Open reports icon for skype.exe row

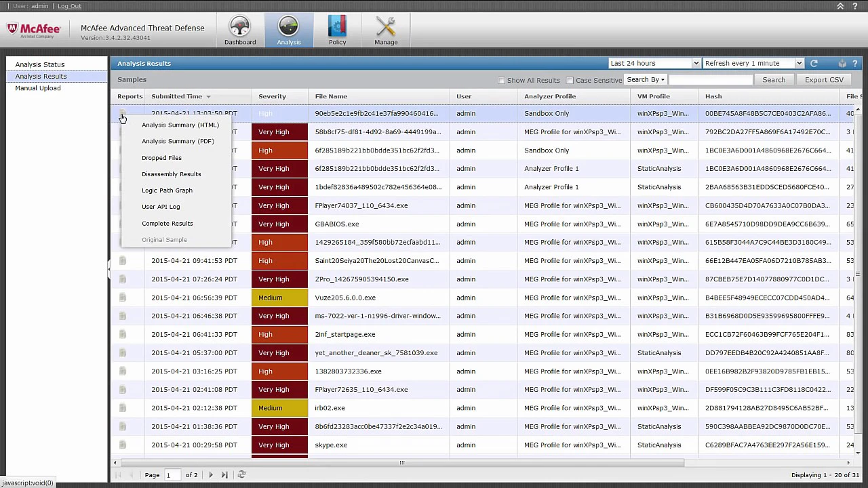[123, 445]
